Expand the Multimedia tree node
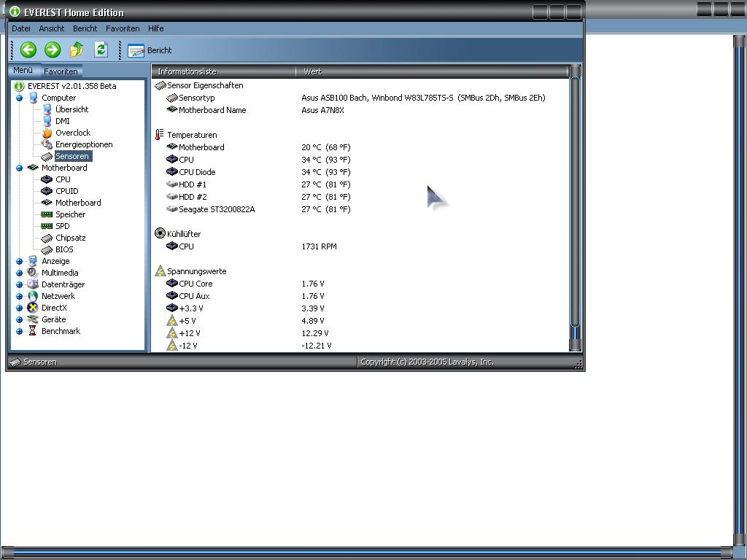The width and height of the screenshot is (747, 560). pyautogui.click(x=19, y=273)
